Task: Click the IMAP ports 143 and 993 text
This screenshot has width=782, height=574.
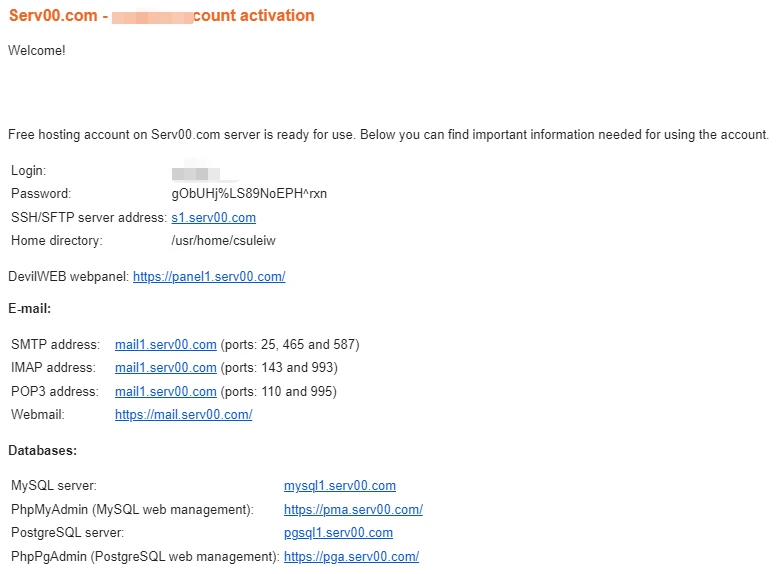Action: (279, 368)
